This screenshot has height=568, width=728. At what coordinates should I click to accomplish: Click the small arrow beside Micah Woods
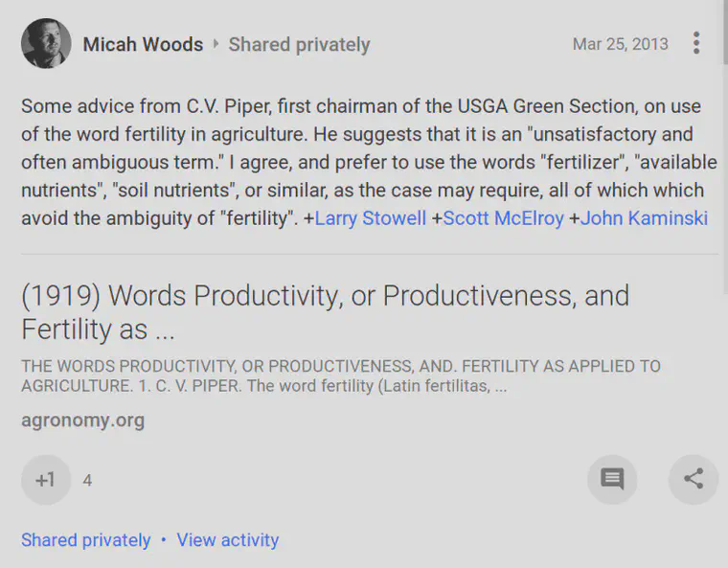click(x=216, y=44)
